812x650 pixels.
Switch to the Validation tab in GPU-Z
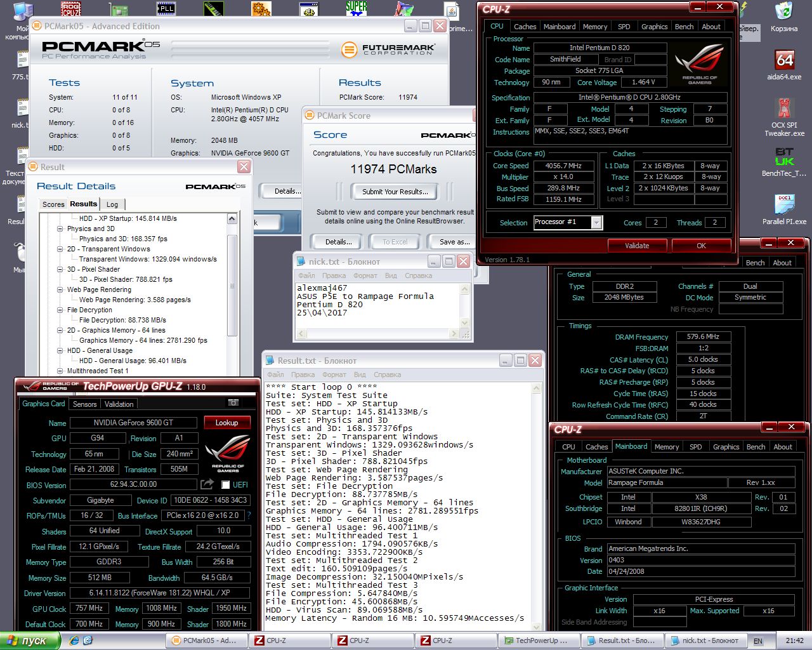click(119, 404)
